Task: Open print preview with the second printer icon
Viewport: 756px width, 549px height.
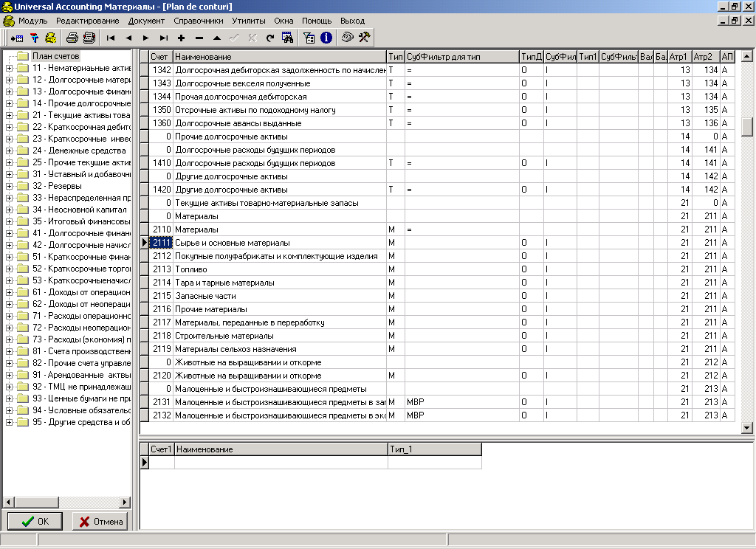Action: coord(89,38)
